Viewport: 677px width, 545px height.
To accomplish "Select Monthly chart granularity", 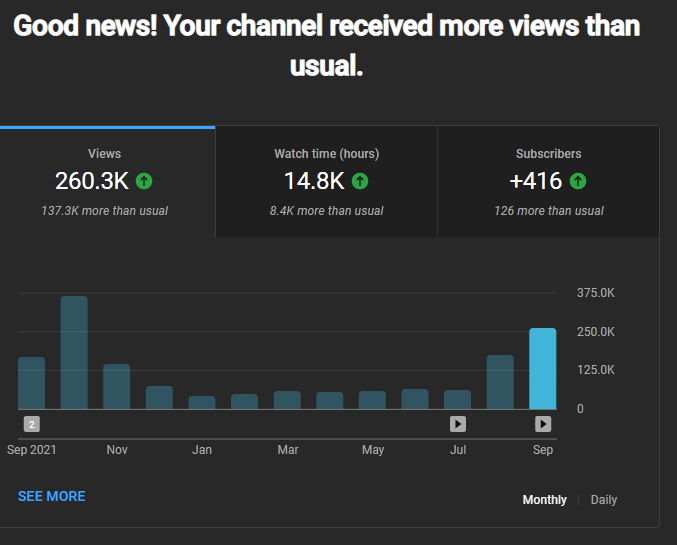I will click(544, 500).
